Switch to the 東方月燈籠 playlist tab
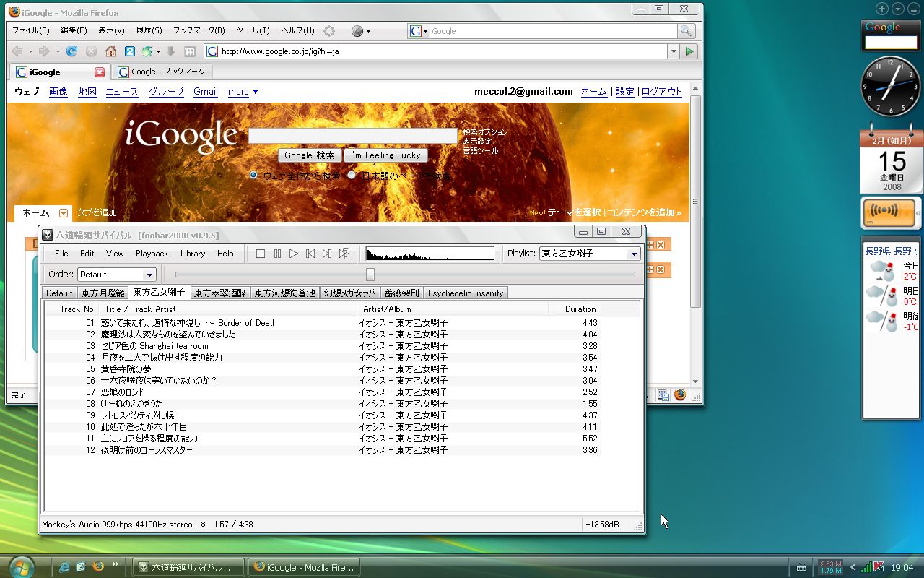Screen dimensions: 924x578 (103, 293)
